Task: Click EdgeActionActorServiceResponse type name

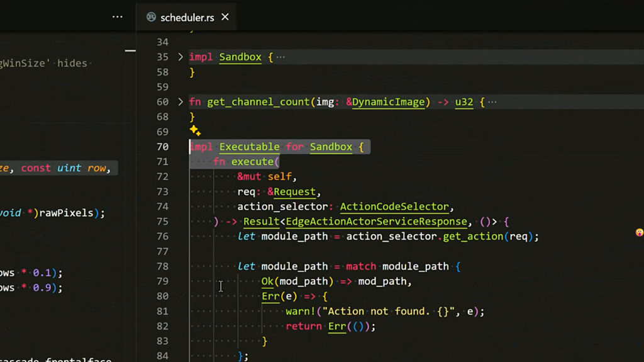Action: (376, 222)
